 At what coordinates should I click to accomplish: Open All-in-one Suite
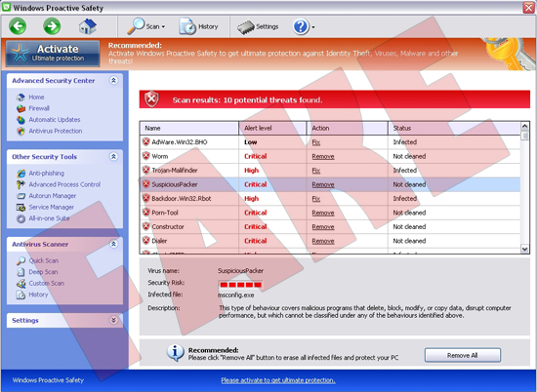coord(49,218)
